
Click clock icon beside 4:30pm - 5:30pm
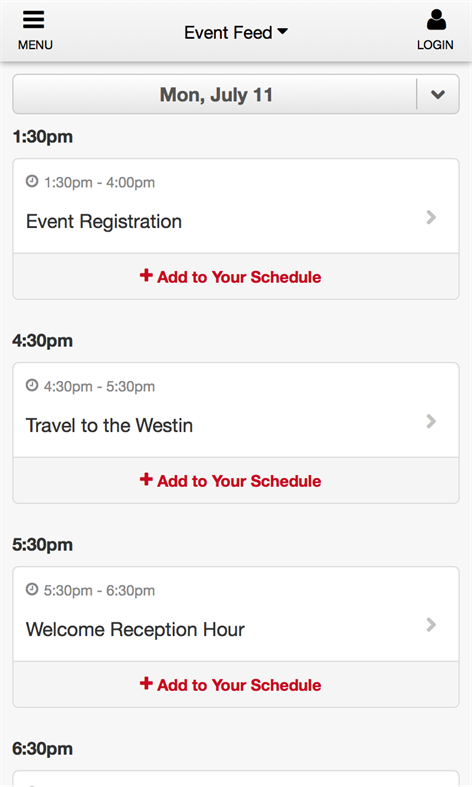32,385
